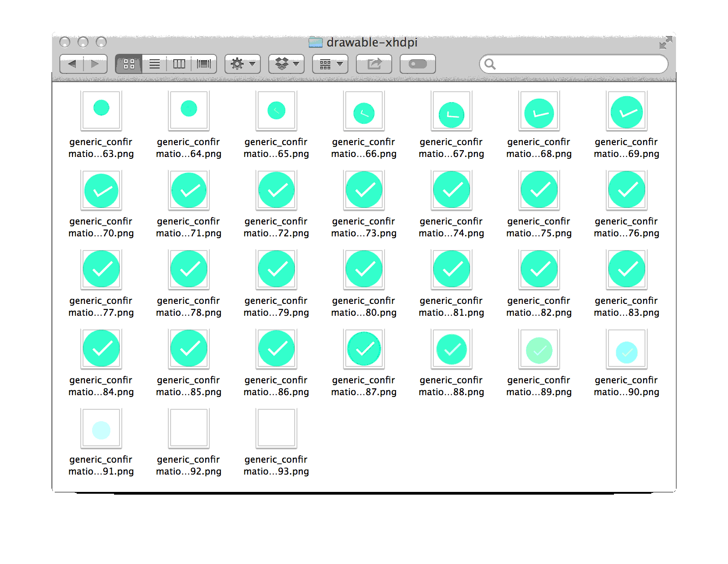This screenshot has height=564, width=728.
Task: Select checkmark icon of file 77.png
Action: [101, 270]
